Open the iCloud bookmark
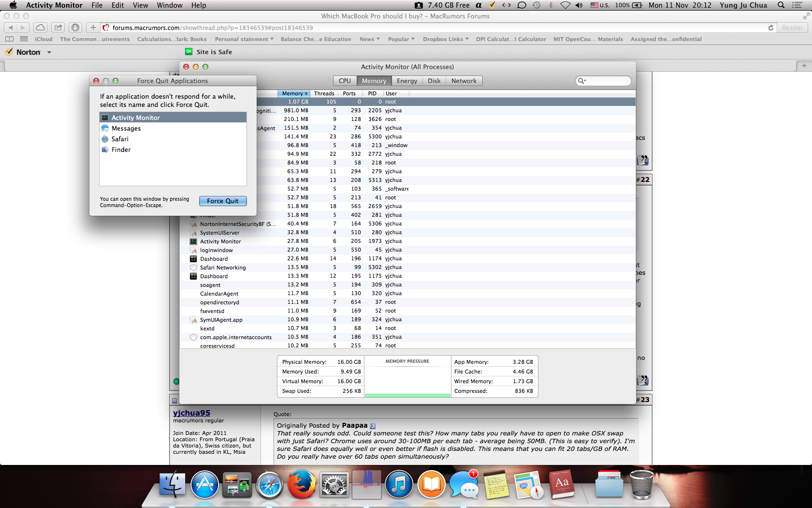The height and width of the screenshot is (508, 812). [43, 39]
